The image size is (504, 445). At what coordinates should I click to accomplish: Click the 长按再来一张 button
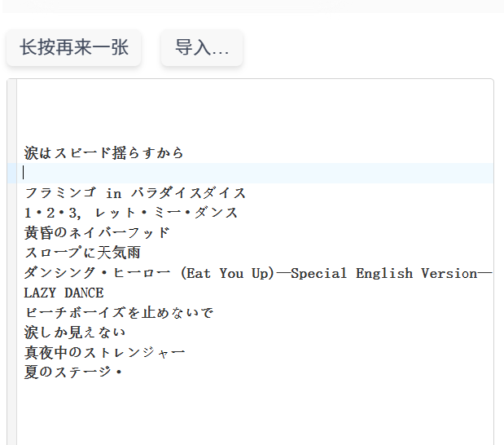pos(74,48)
